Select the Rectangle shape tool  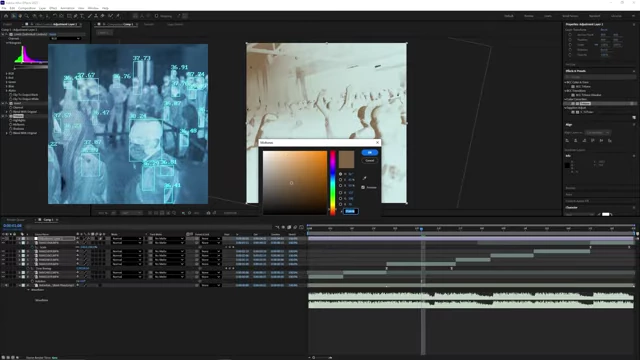point(69,16)
